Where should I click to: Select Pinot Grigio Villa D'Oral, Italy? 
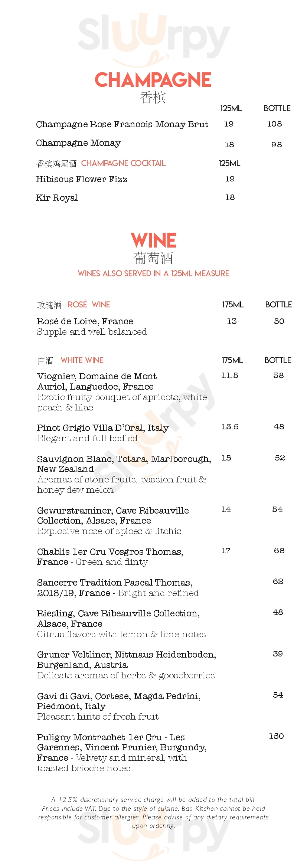point(103,428)
